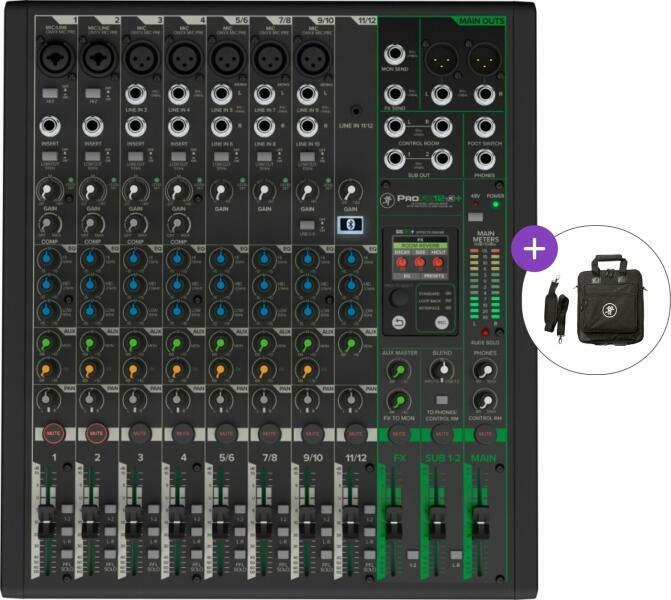Toggle the 48V phantom power switch

click(475, 217)
